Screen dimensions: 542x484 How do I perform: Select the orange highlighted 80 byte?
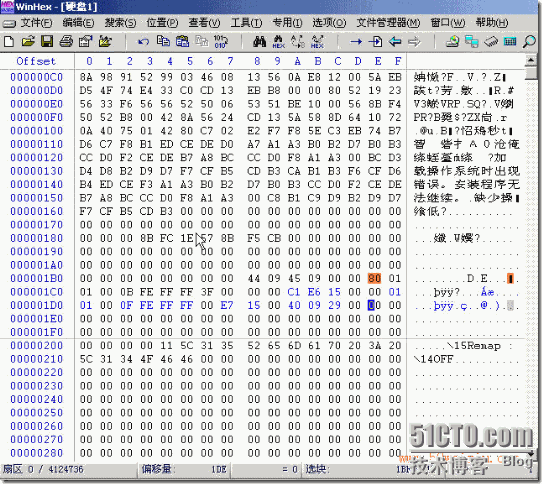(x=374, y=278)
